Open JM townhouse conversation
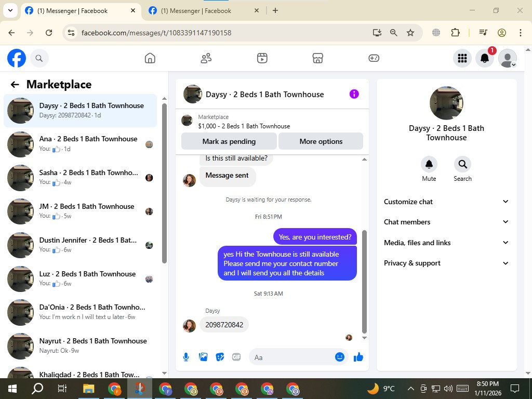This screenshot has width=532, height=399. coord(81,211)
